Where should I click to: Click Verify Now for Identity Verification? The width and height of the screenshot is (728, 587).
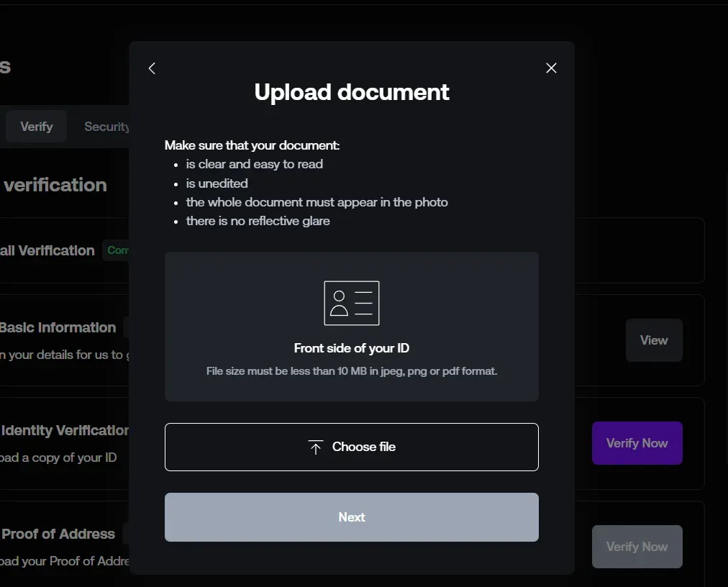point(637,442)
